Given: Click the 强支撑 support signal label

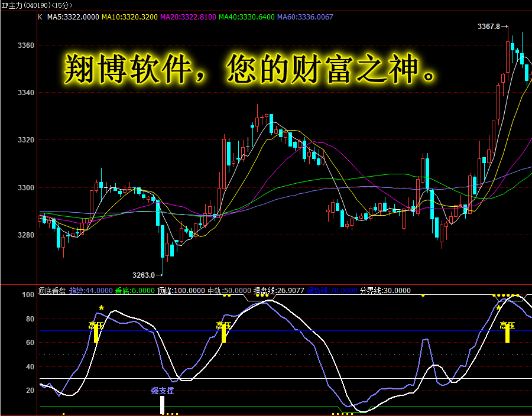Looking at the screenshot, I should 162,391.
